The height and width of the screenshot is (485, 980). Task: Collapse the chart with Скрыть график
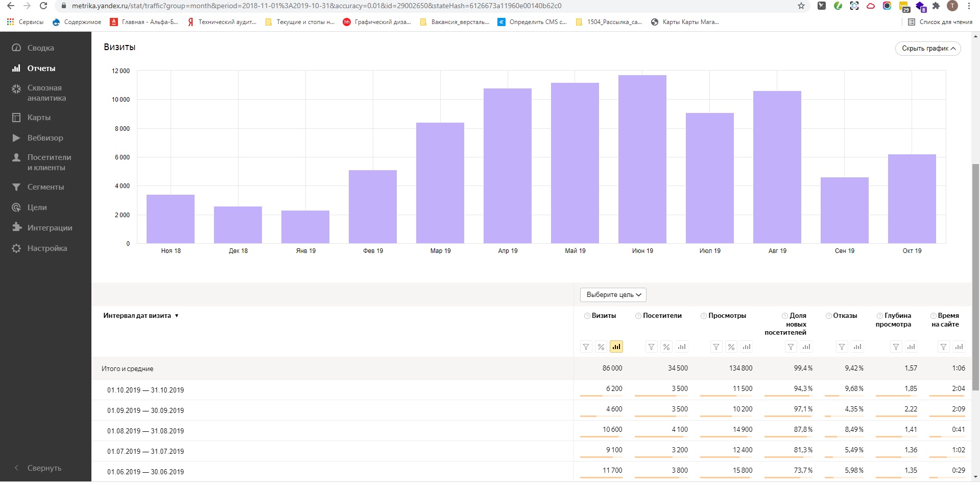[928, 49]
